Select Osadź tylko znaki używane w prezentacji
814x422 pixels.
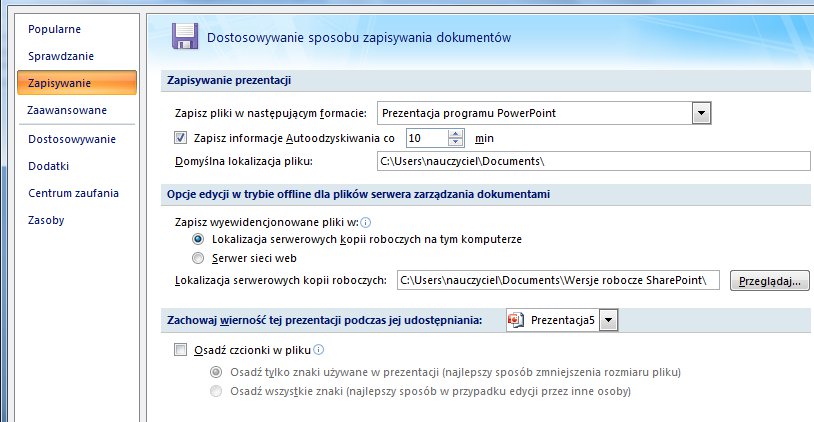[216, 372]
